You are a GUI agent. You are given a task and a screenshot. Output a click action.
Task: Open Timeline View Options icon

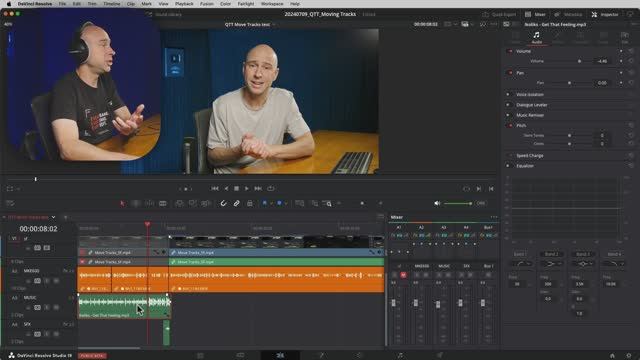pyautogui.click(x=10, y=203)
